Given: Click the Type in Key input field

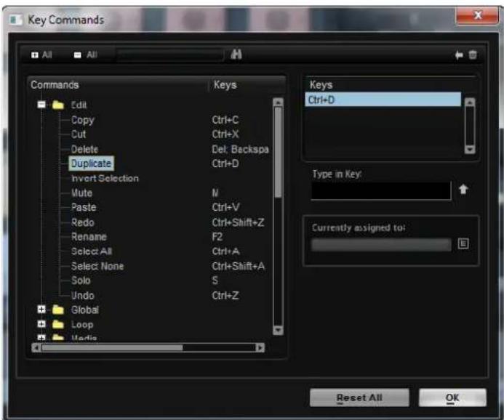Looking at the screenshot, I should 381,190.
